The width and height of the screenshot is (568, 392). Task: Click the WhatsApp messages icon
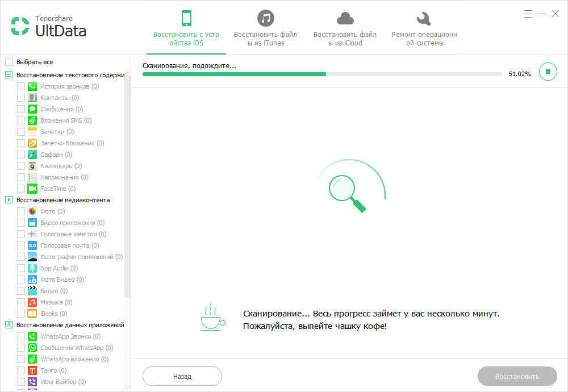click(32, 348)
